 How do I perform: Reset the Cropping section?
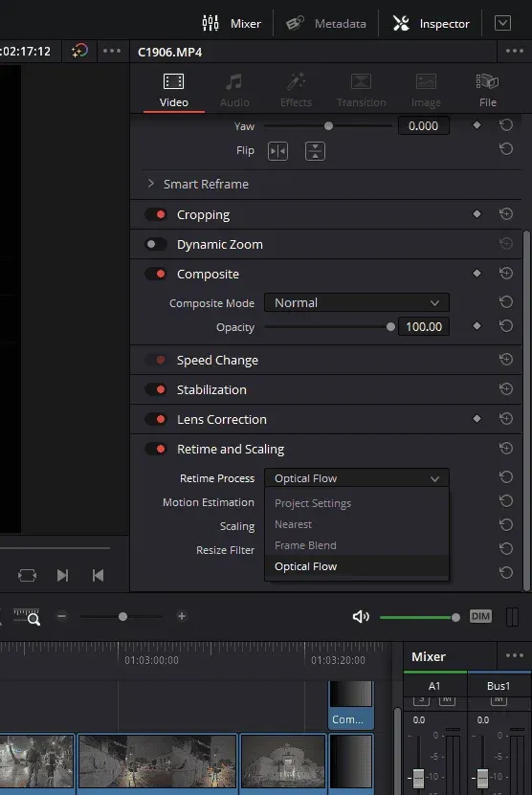pyautogui.click(x=506, y=214)
